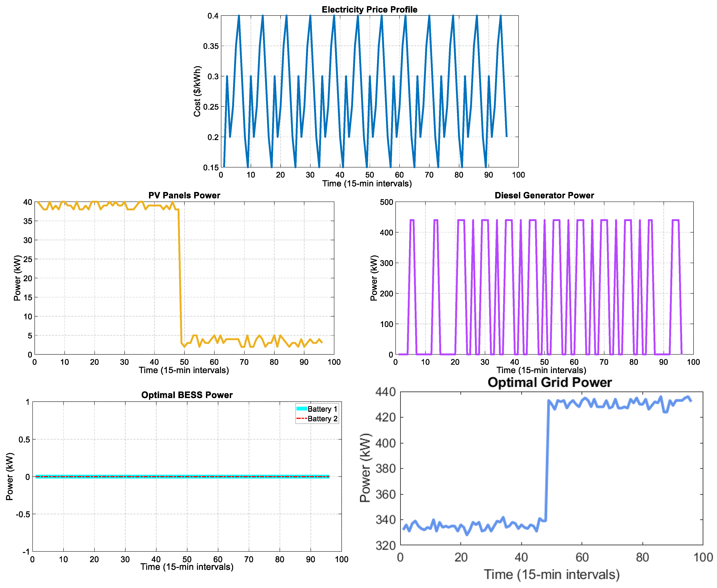Click the PV Panels Power title
The image size is (717, 588).
point(184,195)
